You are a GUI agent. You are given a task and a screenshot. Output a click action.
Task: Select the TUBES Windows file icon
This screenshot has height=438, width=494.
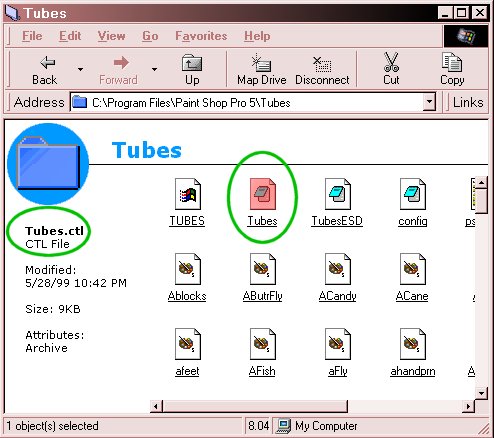click(x=188, y=194)
